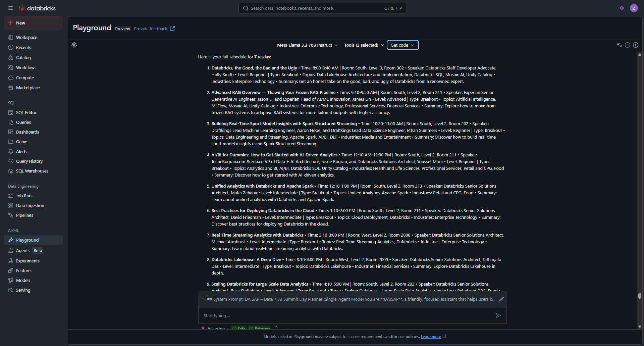The width and height of the screenshot is (644, 346).
Task: Click the Databricks logo
Action: tap(37, 8)
